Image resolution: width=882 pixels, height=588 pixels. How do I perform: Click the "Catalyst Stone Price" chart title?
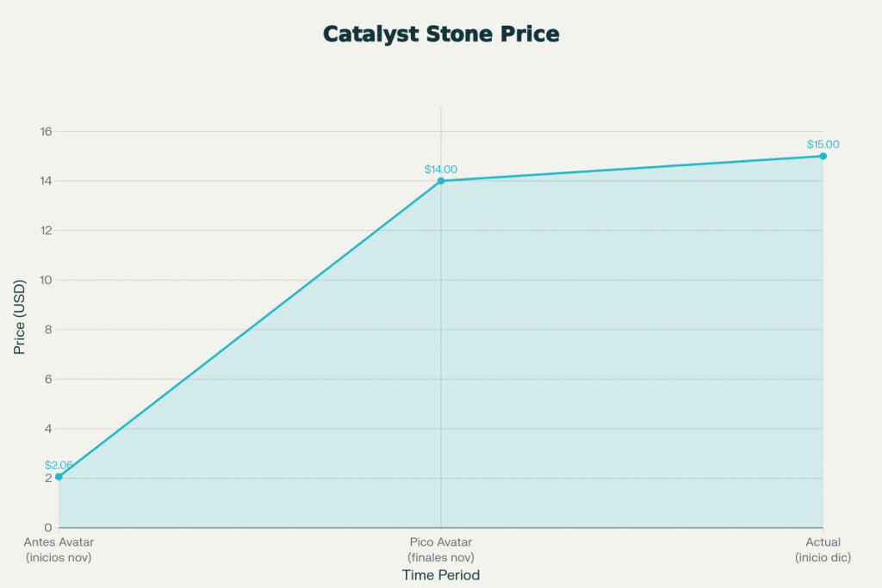(x=441, y=34)
